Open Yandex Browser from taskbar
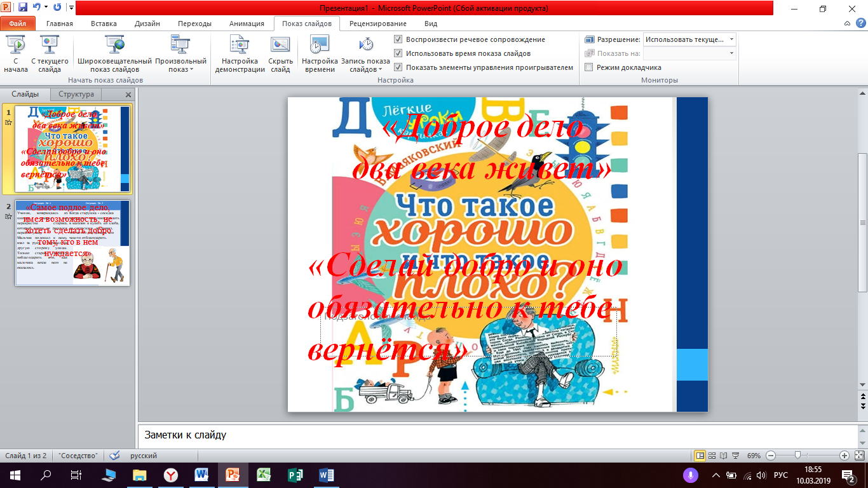 (x=171, y=475)
